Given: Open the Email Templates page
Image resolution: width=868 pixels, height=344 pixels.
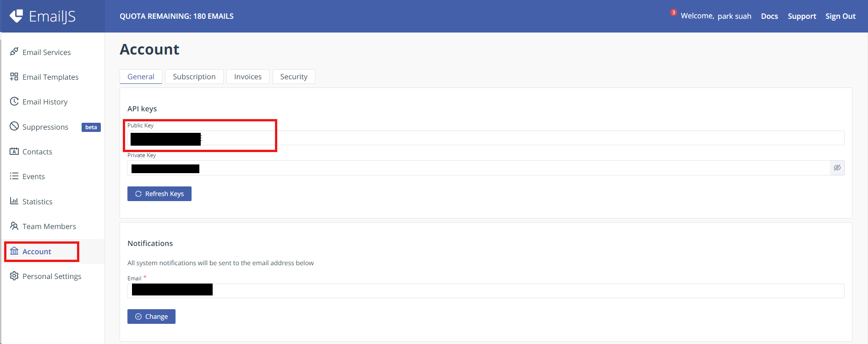Looking at the screenshot, I should click(x=50, y=77).
